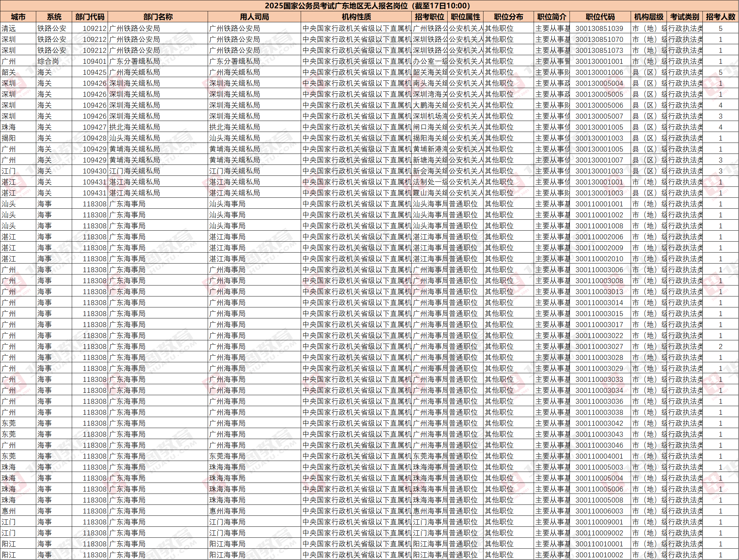Click department code 109428
This screenshot has width=739, height=560.
point(90,138)
